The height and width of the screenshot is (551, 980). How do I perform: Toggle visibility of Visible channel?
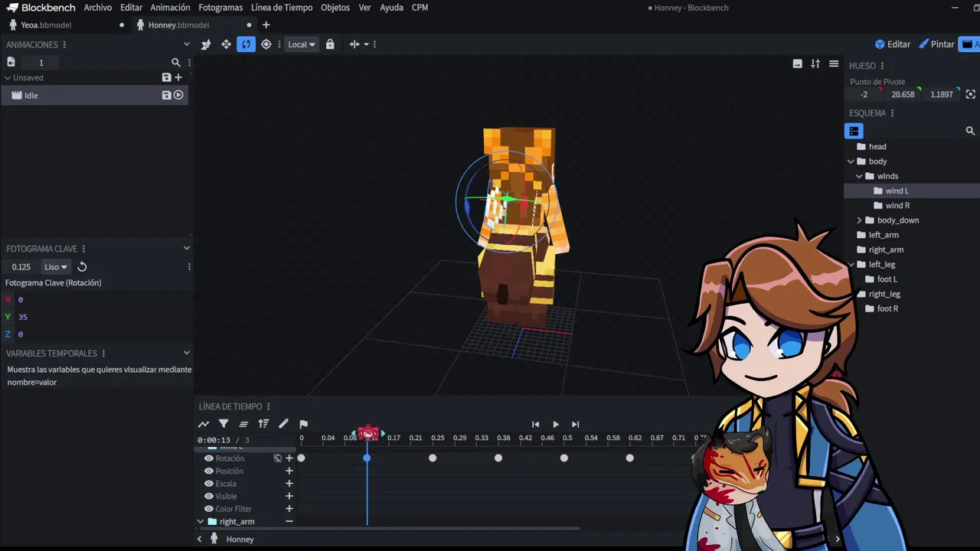208,497
